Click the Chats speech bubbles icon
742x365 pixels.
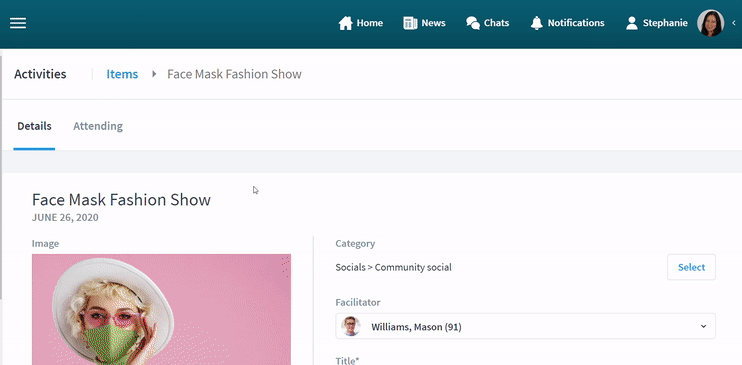[473, 23]
